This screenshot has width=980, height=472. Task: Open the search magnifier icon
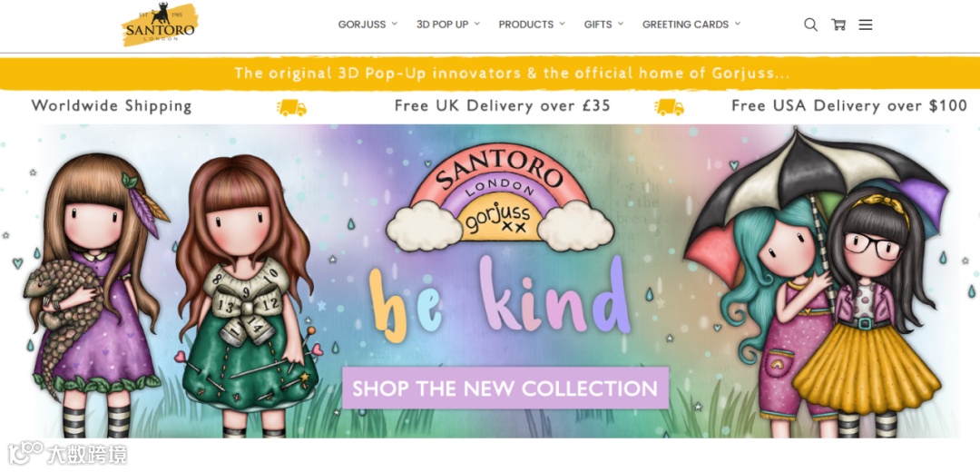point(810,25)
